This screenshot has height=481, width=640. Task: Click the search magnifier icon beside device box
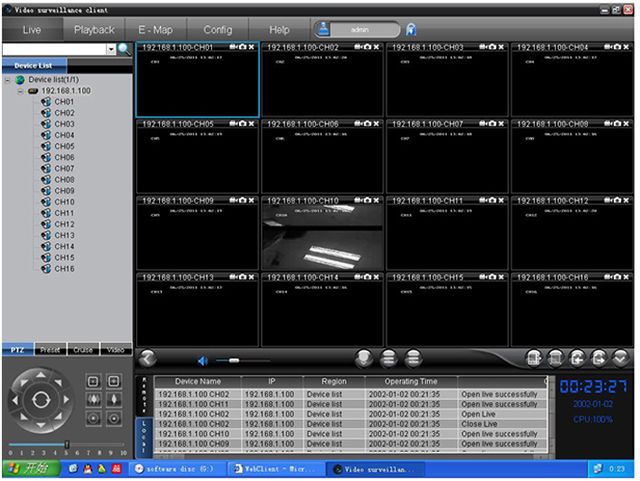click(124, 48)
